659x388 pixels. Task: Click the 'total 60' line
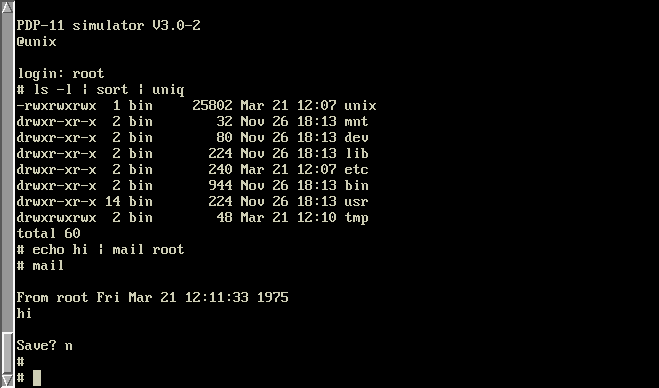(48, 234)
